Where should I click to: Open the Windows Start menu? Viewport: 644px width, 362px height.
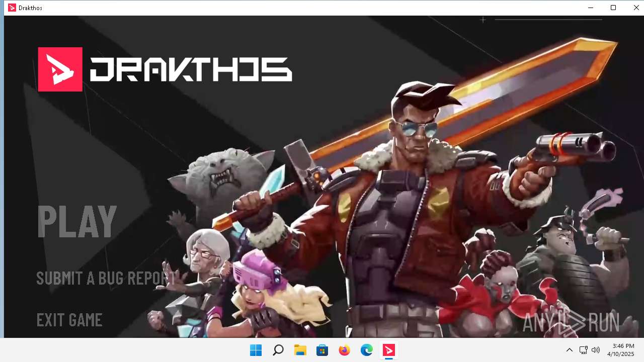tap(256, 350)
